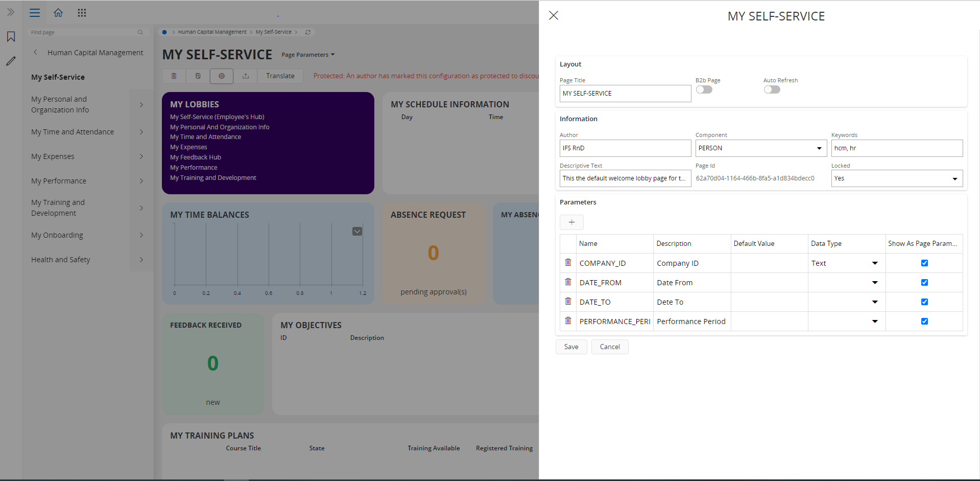Click the pencil edit icon in left rail
The height and width of the screenshot is (481, 980).
(11, 61)
